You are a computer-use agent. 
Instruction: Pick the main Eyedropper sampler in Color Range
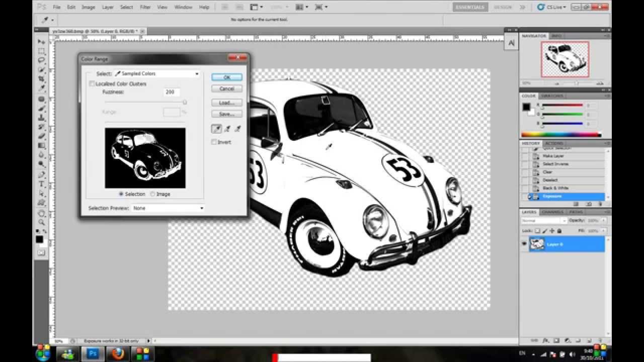point(216,129)
